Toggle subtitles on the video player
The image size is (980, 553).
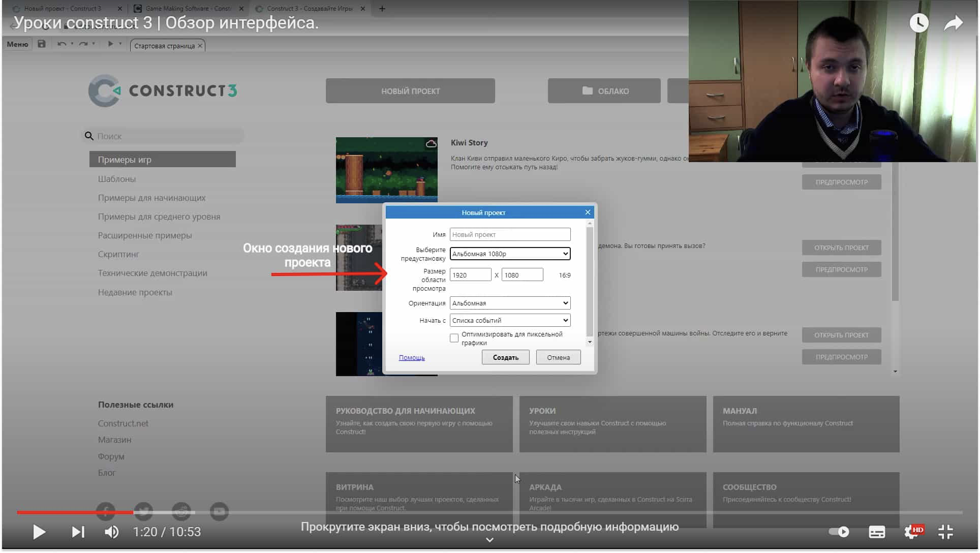click(x=877, y=532)
